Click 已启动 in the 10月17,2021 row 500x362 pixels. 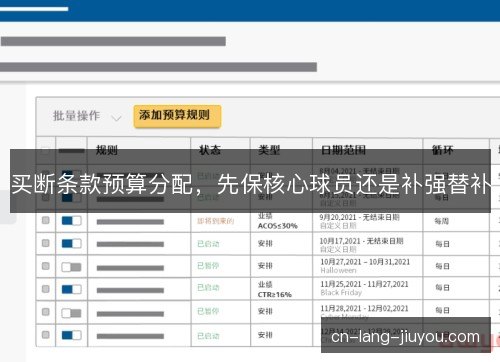[208, 244]
